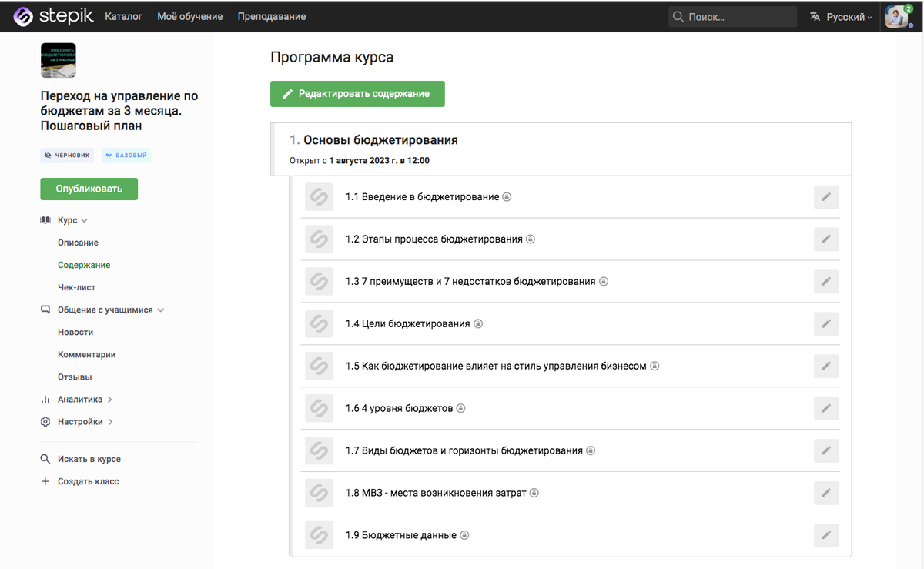Click the search magnifier icon in top bar
This screenshot has height=569, width=924.
(677, 15)
